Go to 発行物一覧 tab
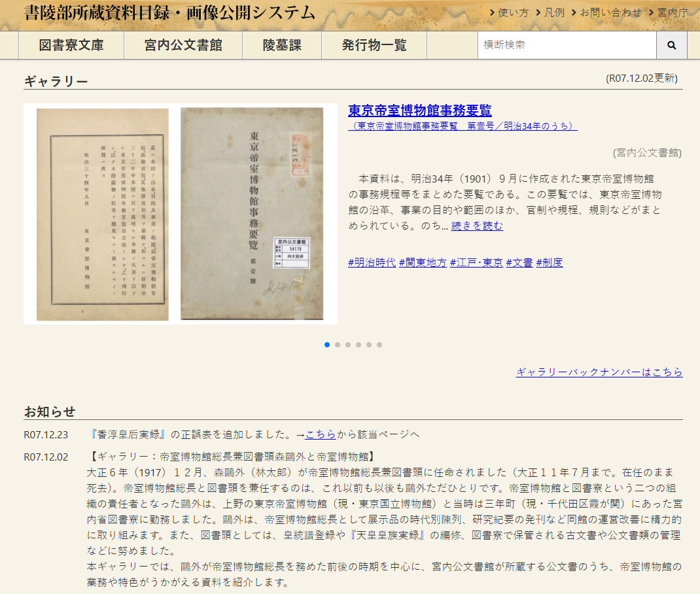 tap(374, 45)
